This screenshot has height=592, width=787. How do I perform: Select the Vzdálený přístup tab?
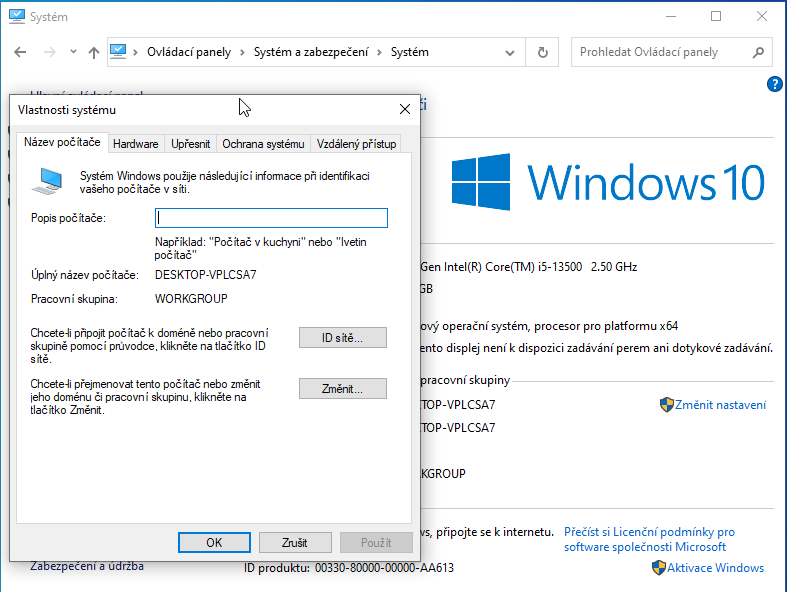[x=356, y=144]
